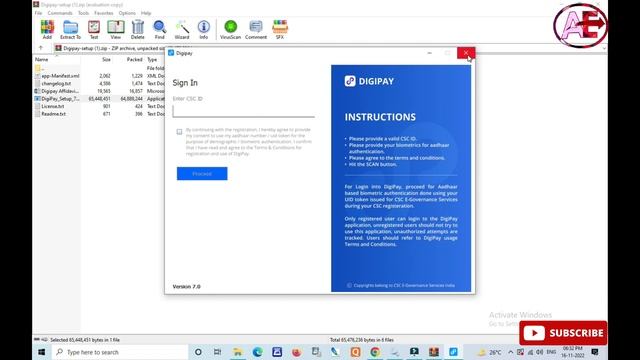The height and width of the screenshot is (360, 640).
Task: Open Firefox from the taskbar
Action: [x=296, y=352]
